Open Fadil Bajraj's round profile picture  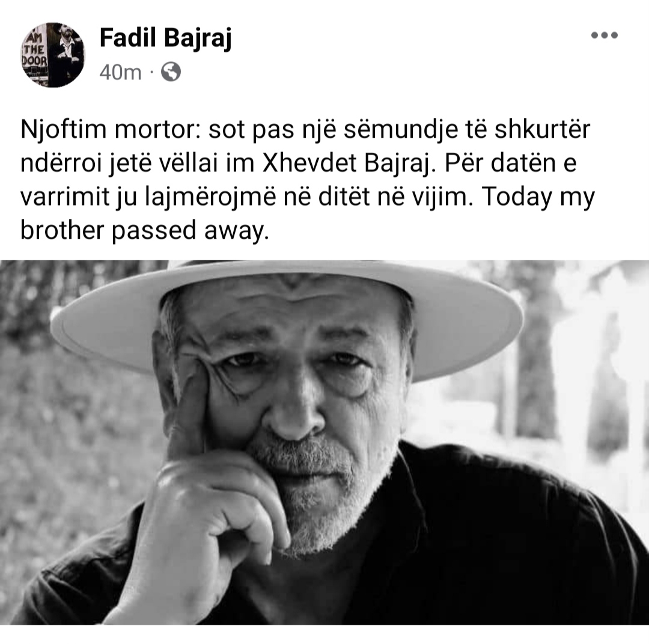(52, 55)
